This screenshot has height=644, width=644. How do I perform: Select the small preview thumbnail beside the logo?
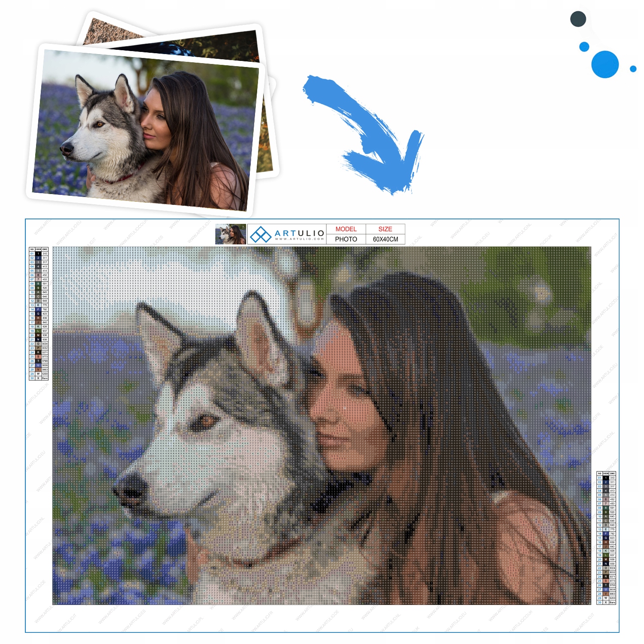231,234
